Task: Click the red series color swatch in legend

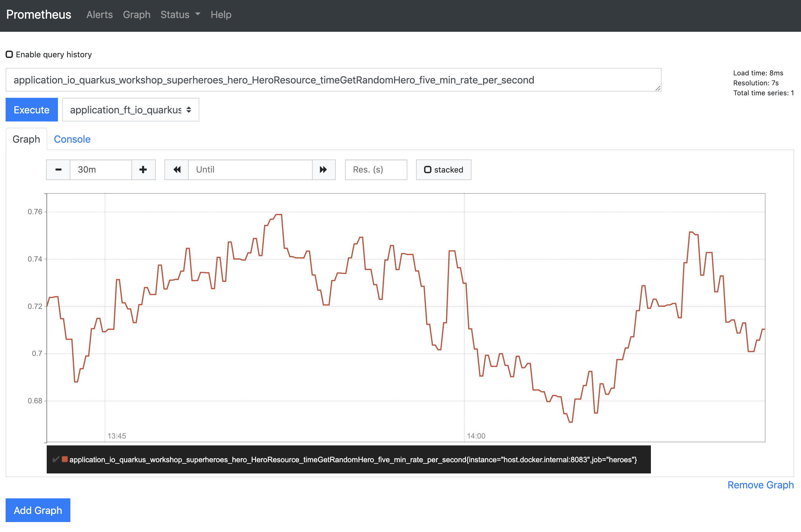Action: (64, 459)
